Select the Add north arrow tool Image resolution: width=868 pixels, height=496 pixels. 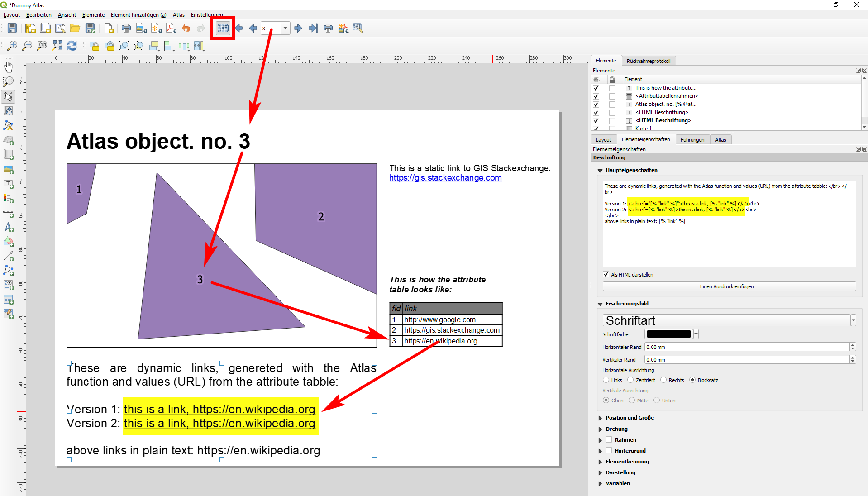[x=8, y=228]
